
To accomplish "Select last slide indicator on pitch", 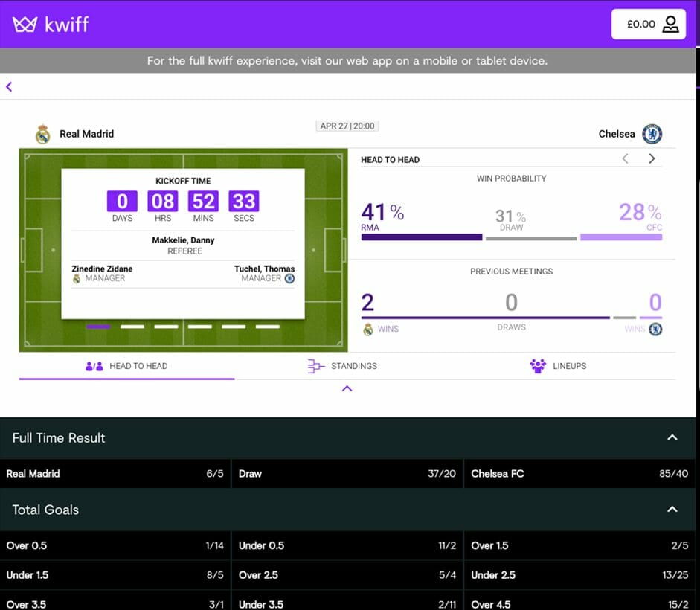I will (x=267, y=327).
